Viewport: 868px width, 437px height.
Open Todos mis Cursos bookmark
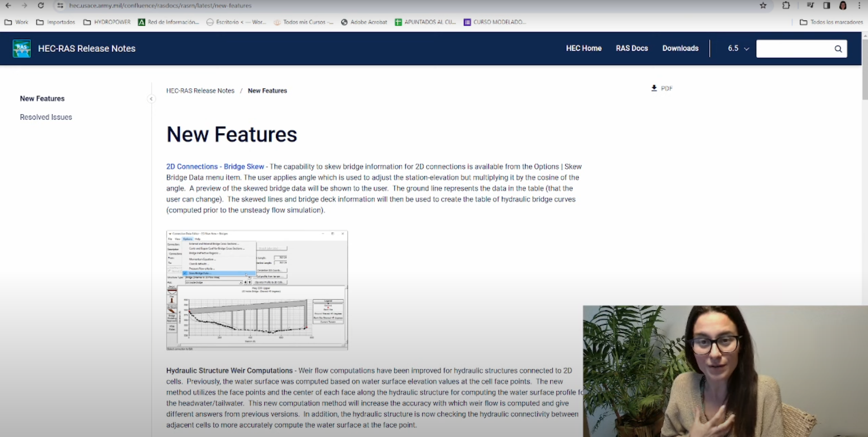[303, 22]
